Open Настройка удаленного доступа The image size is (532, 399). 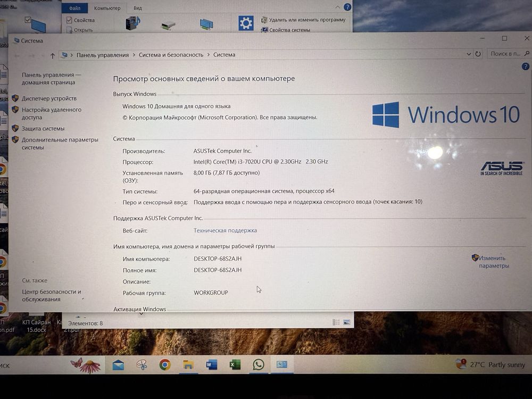52,113
